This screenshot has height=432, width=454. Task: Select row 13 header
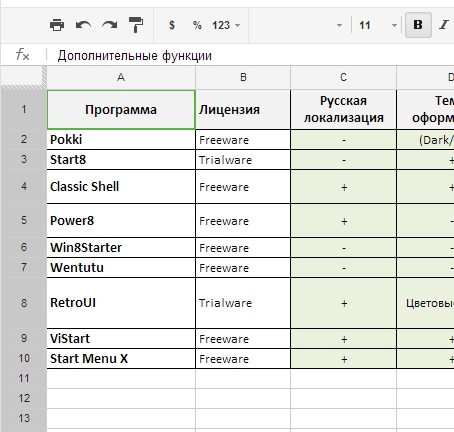click(x=24, y=418)
